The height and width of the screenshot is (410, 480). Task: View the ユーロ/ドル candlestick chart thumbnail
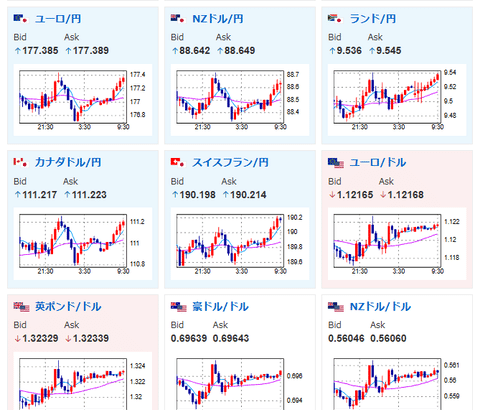tap(397, 244)
